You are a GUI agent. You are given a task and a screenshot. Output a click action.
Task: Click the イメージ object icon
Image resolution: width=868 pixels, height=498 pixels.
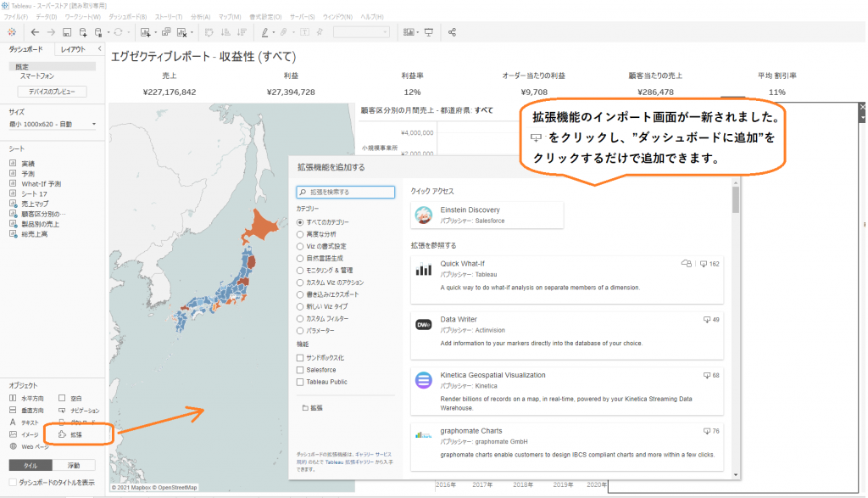coord(13,434)
